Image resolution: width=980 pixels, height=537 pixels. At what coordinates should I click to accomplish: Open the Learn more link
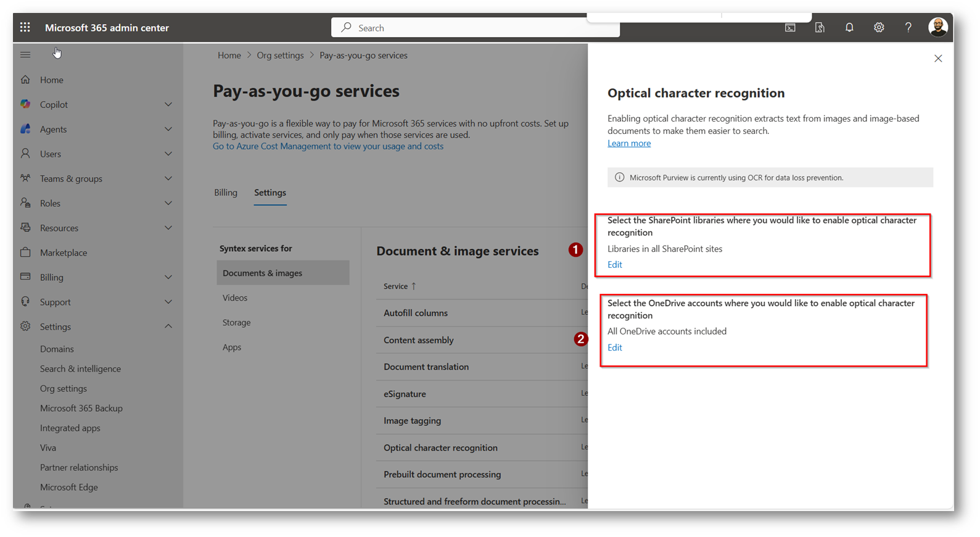point(629,143)
